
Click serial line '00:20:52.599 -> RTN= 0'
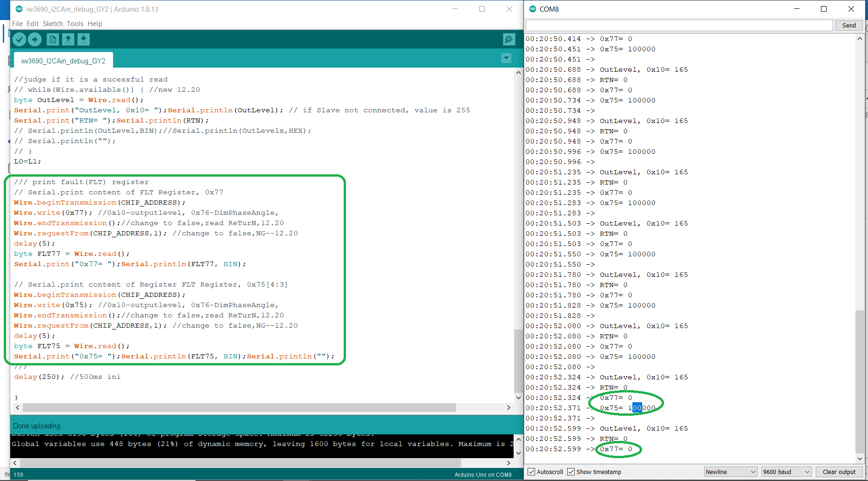point(576,439)
